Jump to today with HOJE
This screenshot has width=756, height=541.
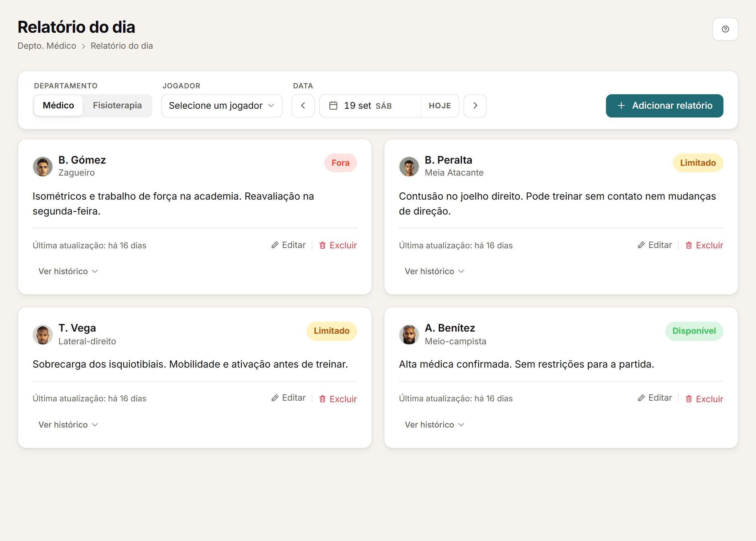pyautogui.click(x=440, y=106)
